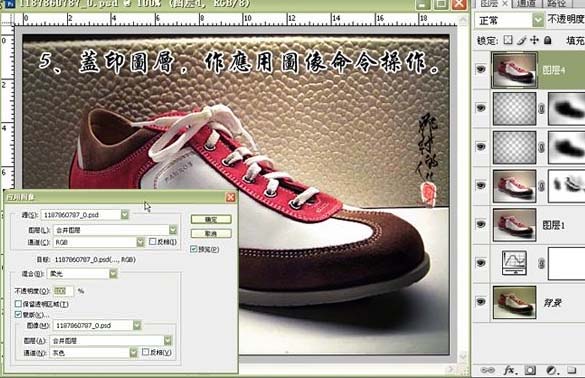Click mask link icon on curves layer
The width and height of the screenshot is (585, 378).
pos(541,264)
